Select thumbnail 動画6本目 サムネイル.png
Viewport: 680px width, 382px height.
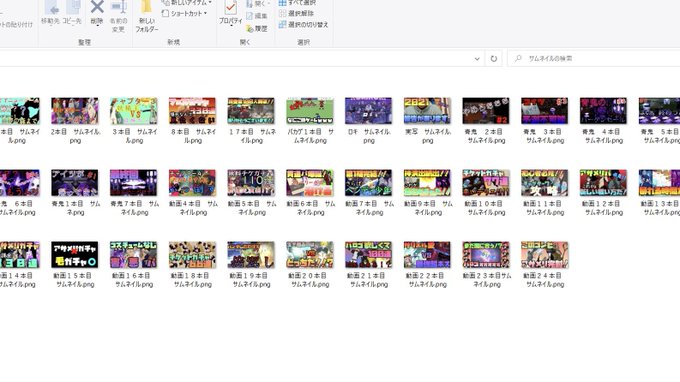pos(310,183)
